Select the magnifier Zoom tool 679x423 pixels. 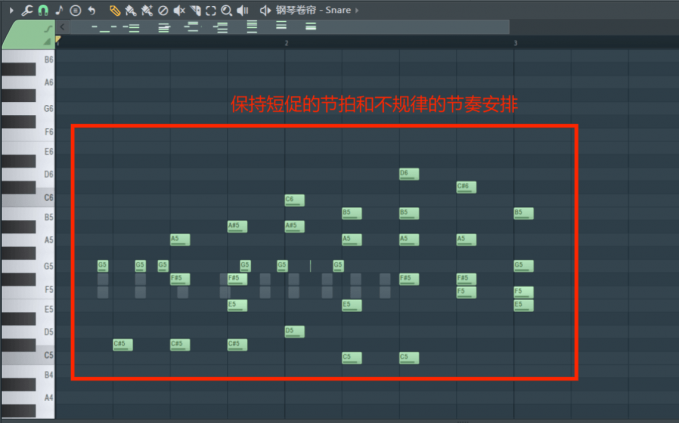[x=226, y=10]
